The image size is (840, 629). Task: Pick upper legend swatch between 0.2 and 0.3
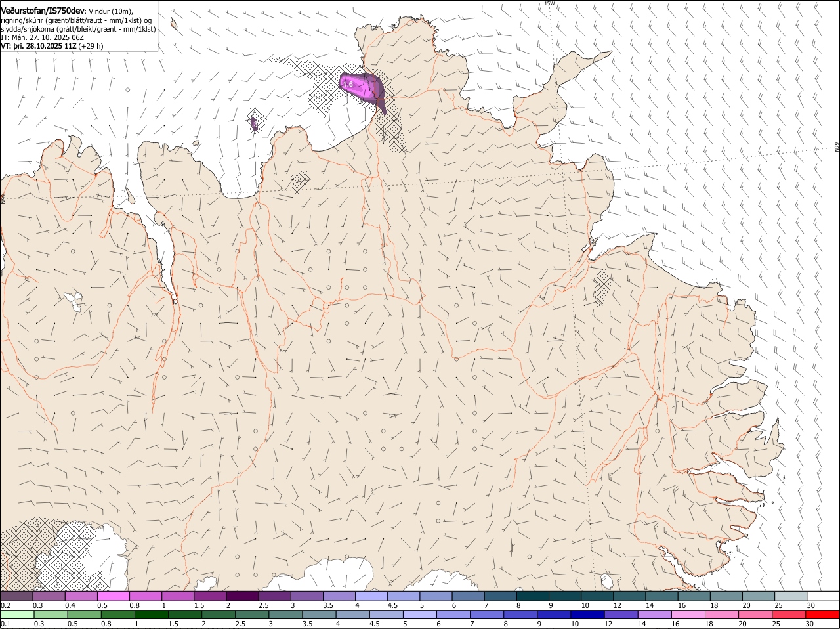click(x=16, y=596)
